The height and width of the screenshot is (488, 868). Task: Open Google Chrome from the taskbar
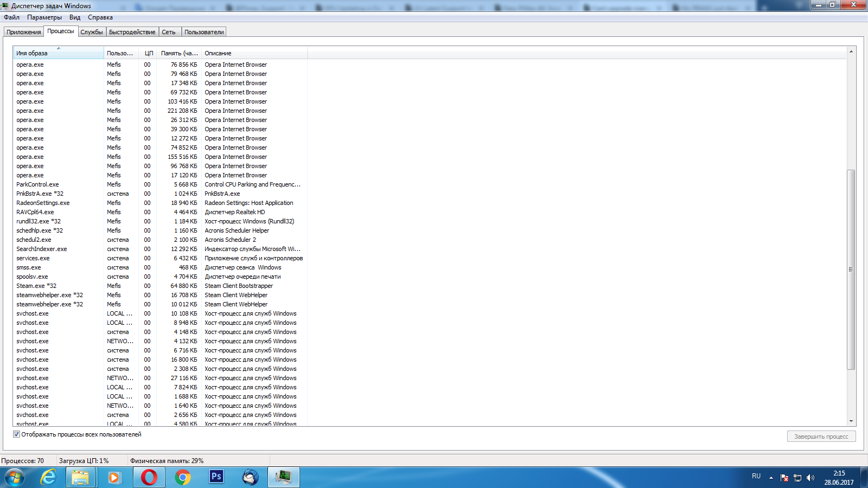click(183, 477)
